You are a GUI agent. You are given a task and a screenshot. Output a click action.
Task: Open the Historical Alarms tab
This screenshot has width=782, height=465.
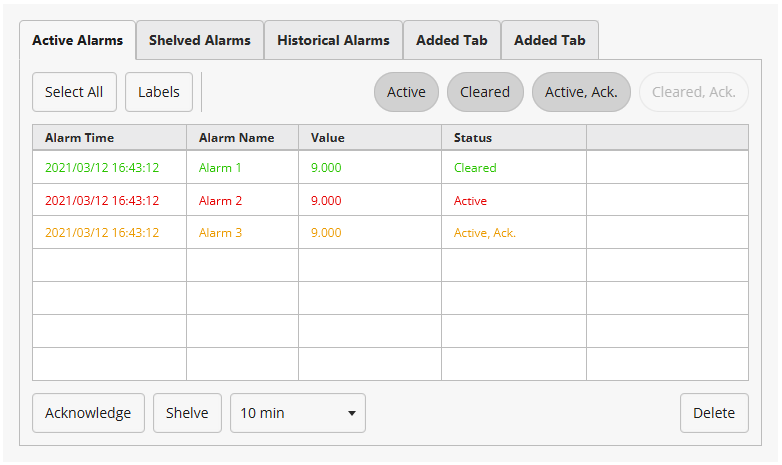click(333, 41)
